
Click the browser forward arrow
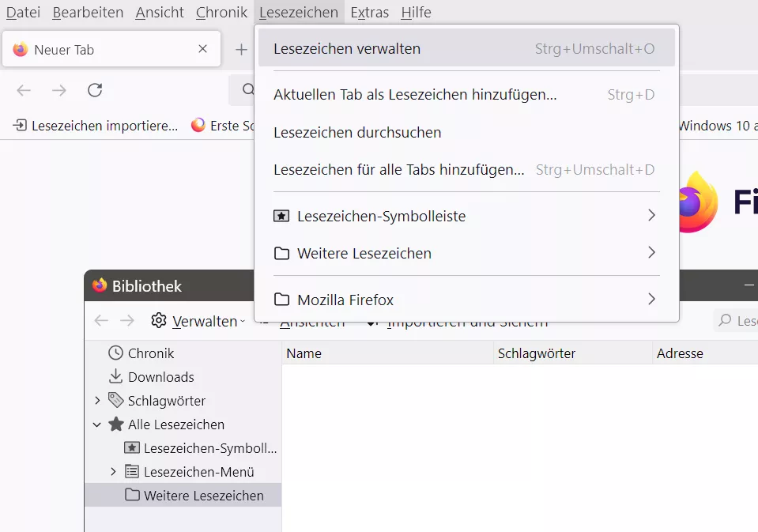pos(59,90)
